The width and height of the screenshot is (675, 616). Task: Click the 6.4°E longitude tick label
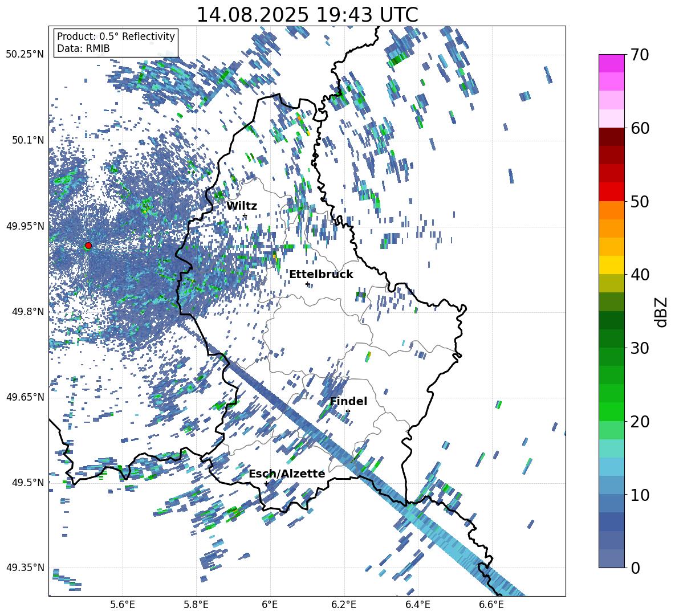coord(417,605)
